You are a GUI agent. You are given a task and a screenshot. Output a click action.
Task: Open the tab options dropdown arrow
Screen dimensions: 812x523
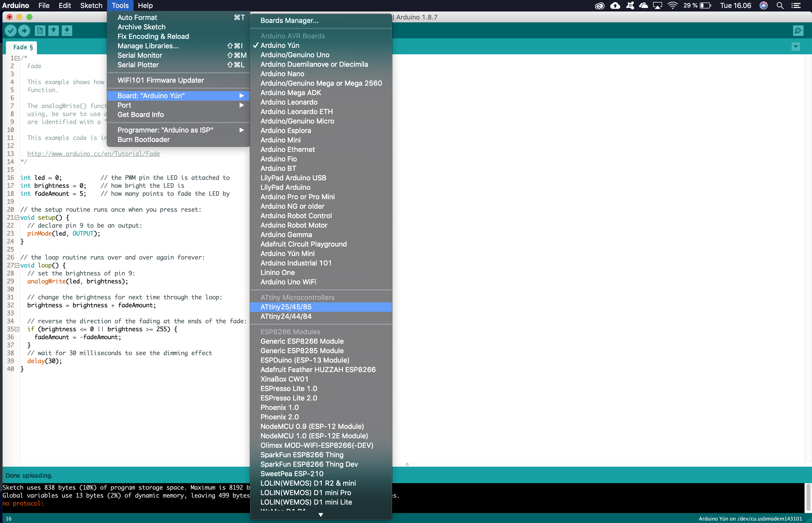[x=796, y=47]
